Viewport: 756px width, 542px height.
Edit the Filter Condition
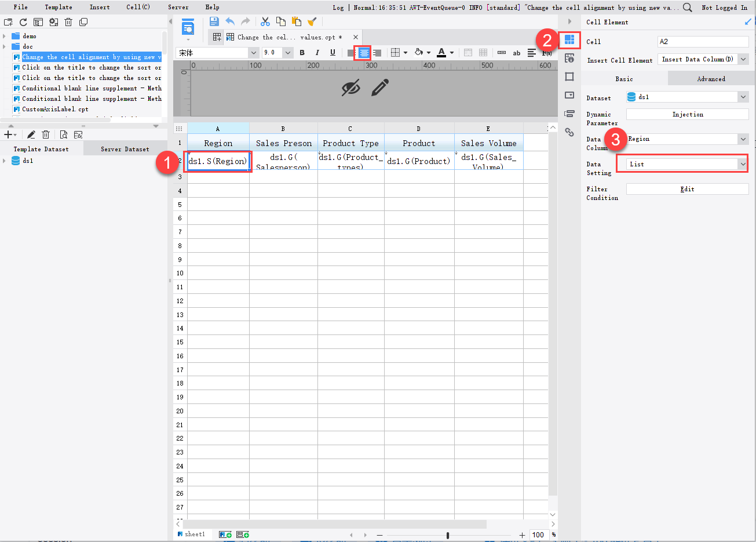[x=687, y=189]
